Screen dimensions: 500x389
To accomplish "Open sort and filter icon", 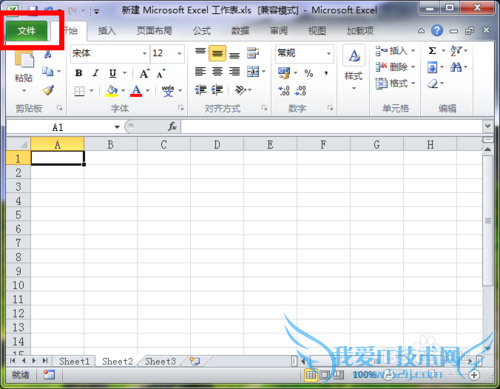I will (456, 51).
